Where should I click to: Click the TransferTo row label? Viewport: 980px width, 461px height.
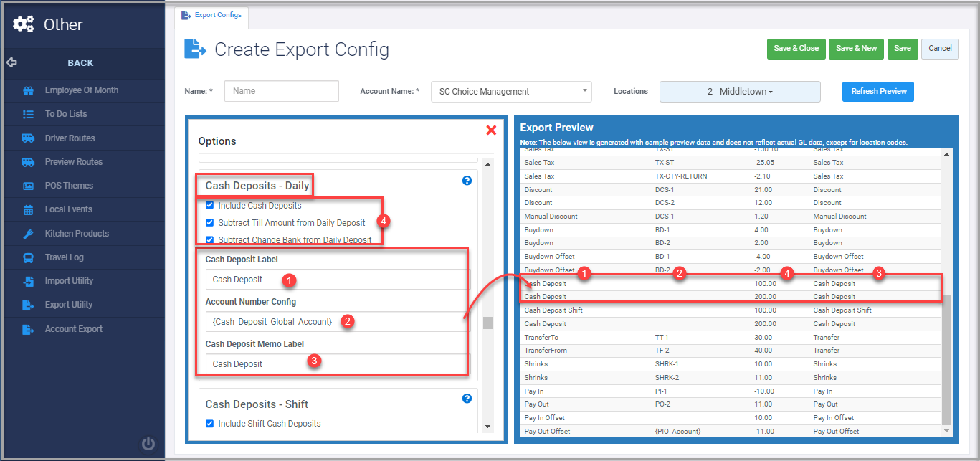point(541,338)
